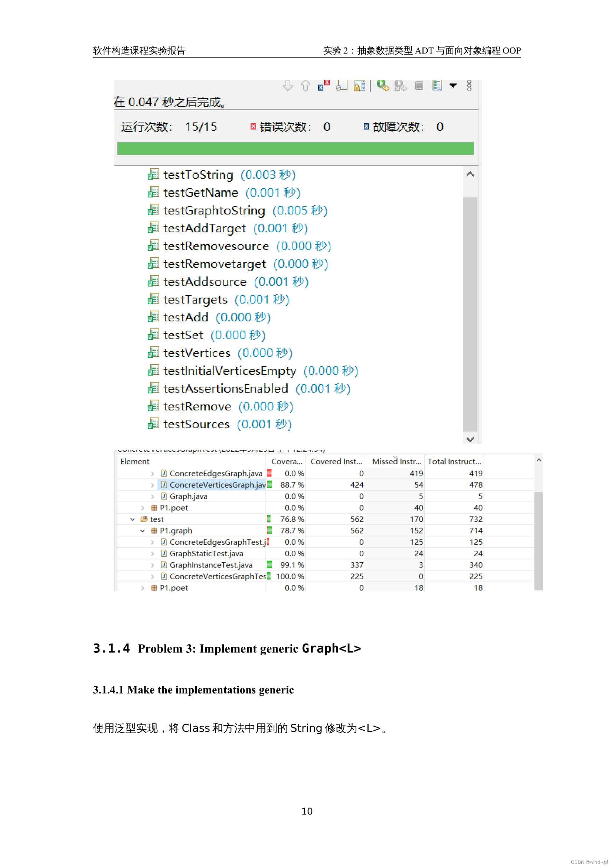Click the green JUnit progress bar
The height and width of the screenshot is (868, 614).
pyautogui.click(x=295, y=148)
